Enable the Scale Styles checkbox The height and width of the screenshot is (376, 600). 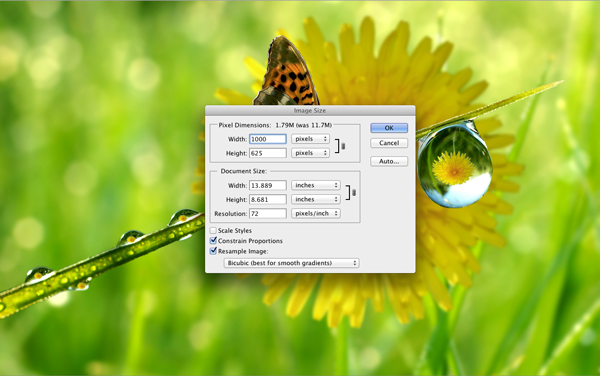[x=213, y=230]
